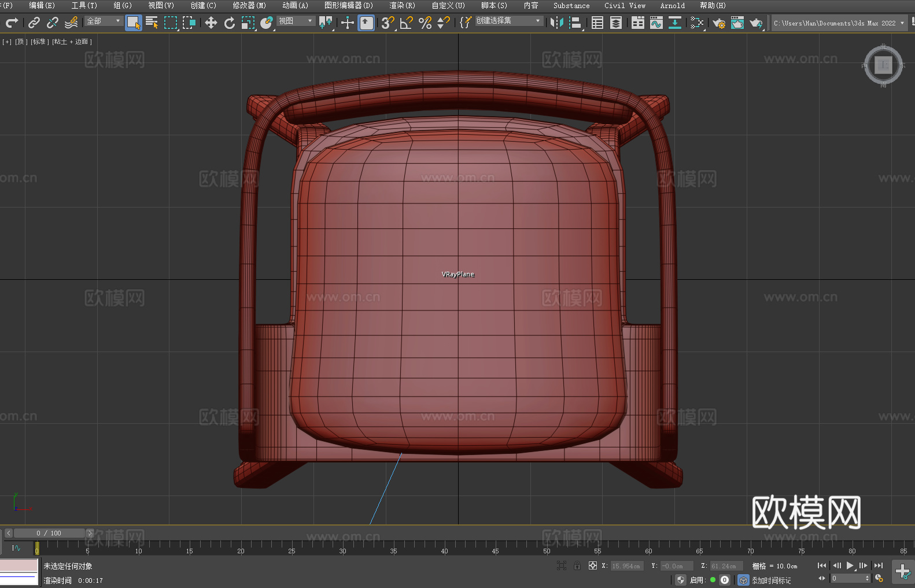
Task: Click the time slider right arrow
Action: (x=90, y=533)
